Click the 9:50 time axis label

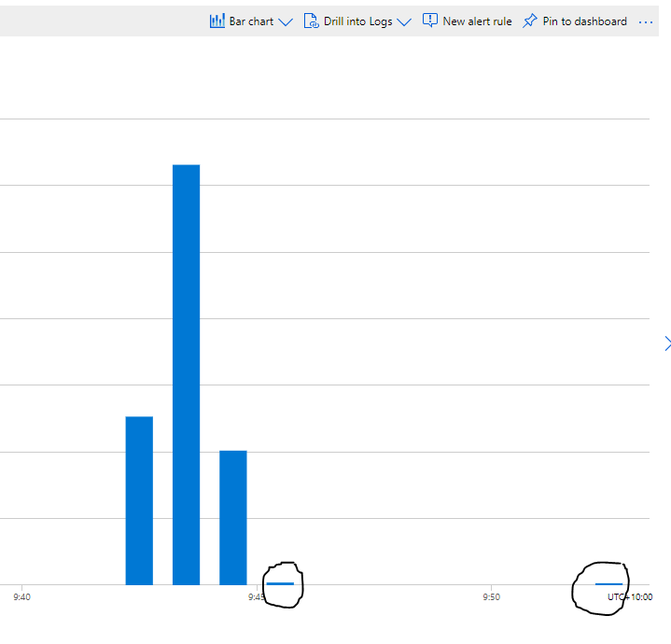coord(491,596)
